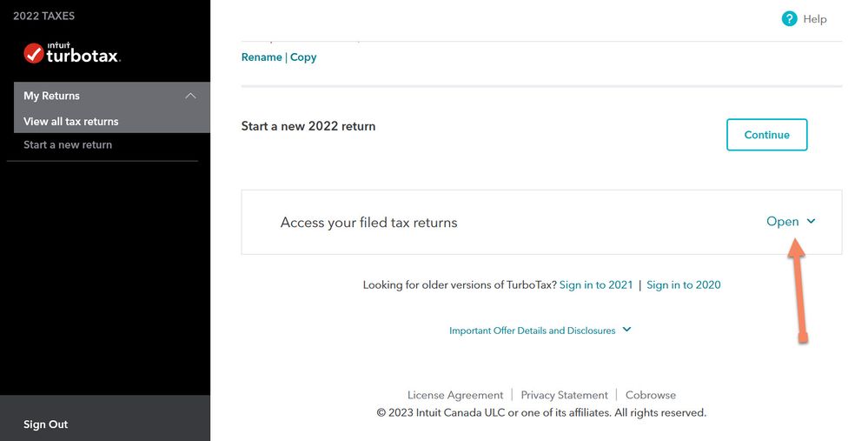The width and height of the screenshot is (868, 441).
Task: Open Important Offer Details and Disclosures
Action: pyautogui.click(x=532, y=331)
